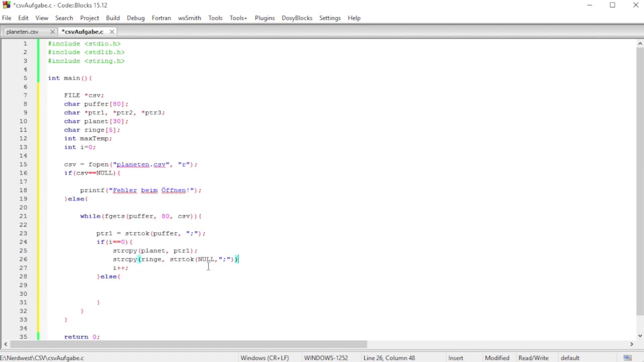This screenshot has height=362, width=644.
Task: Close the planeten.csv tab
Action: (x=52, y=32)
